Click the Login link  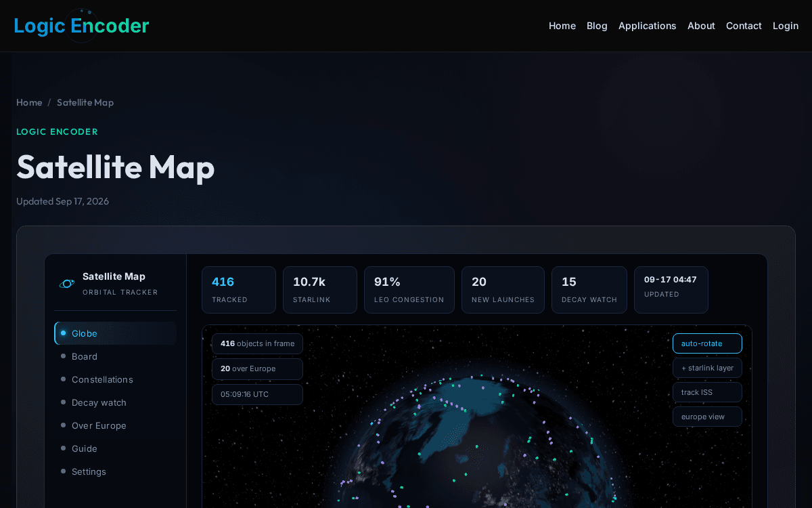click(786, 26)
